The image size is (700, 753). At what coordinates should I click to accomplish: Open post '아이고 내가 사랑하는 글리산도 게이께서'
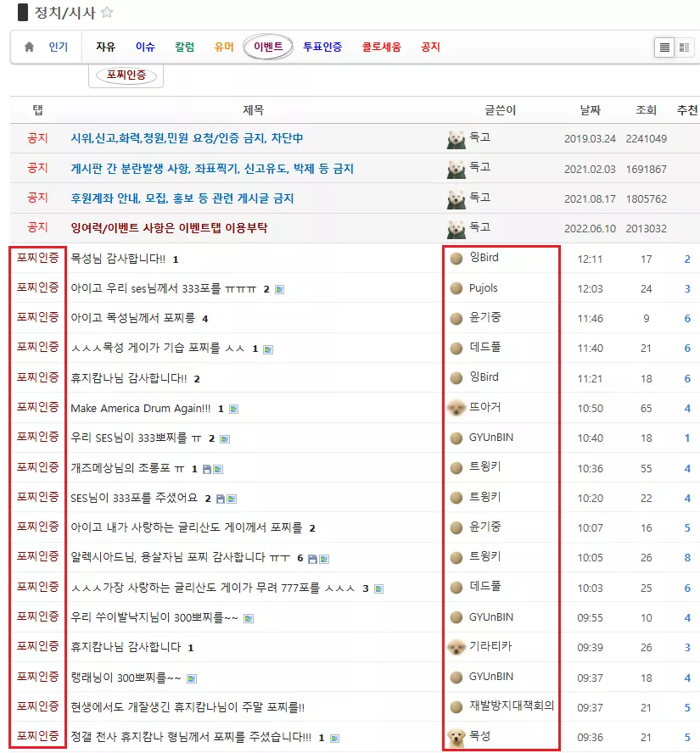coord(187,527)
